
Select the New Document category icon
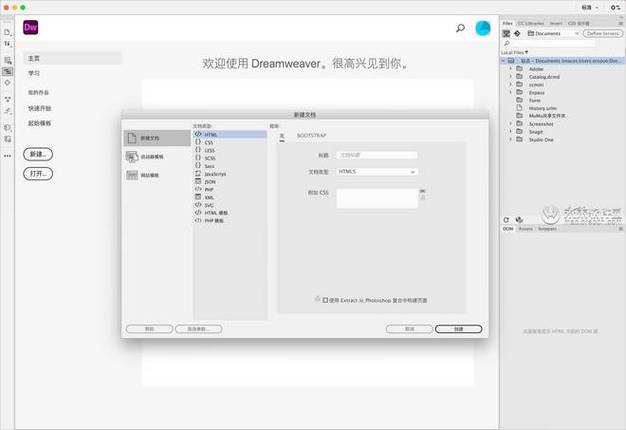[132, 138]
